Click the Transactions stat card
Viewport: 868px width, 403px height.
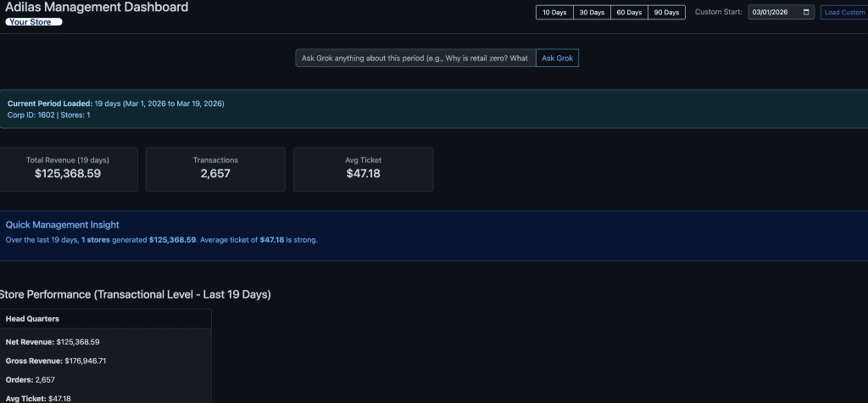(215, 169)
